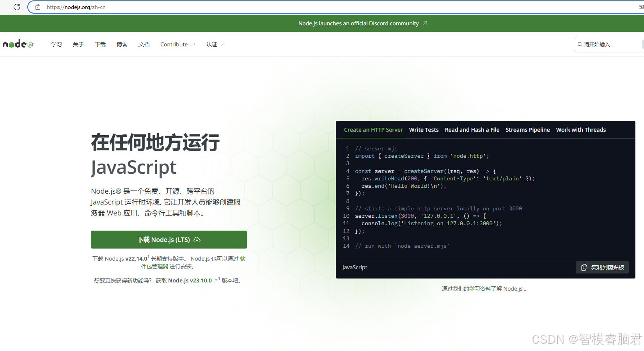Click the copy icon in the clipboard button
644x351 pixels.
(x=584, y=267)
